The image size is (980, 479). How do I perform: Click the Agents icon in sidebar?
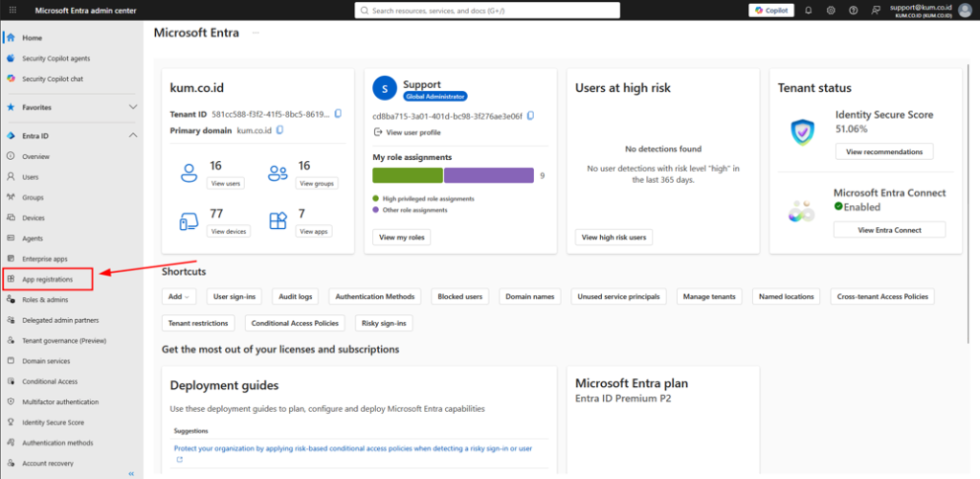(x=11, y=239)
